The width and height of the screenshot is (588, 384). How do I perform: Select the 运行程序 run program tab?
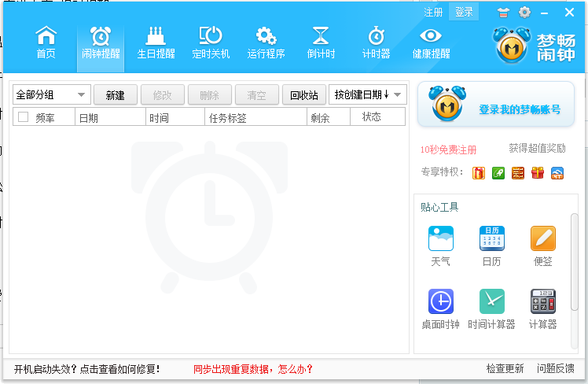[266, 42]
